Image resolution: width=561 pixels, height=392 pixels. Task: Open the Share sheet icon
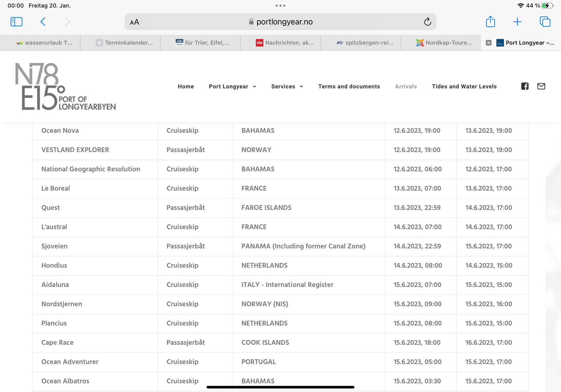tap(490, 22)
